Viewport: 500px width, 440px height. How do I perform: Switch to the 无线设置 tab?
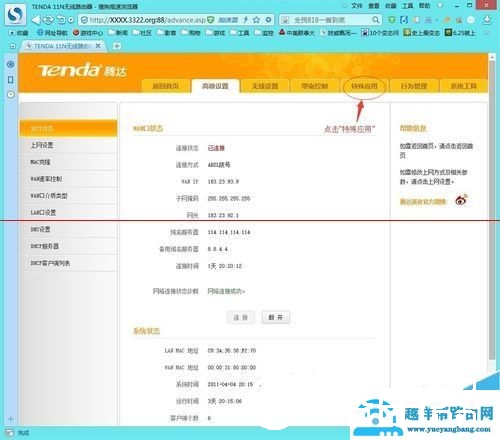pyautogui.click(x=265, y=86)
